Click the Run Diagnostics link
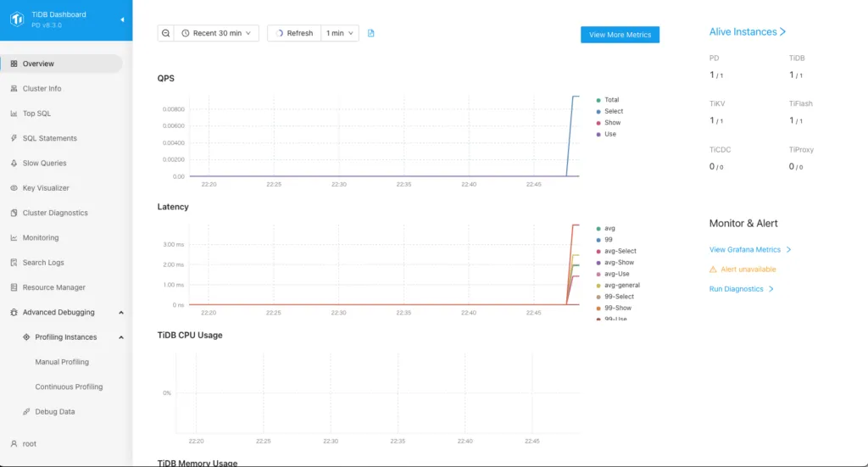868x467 pixels. point(737,289)
